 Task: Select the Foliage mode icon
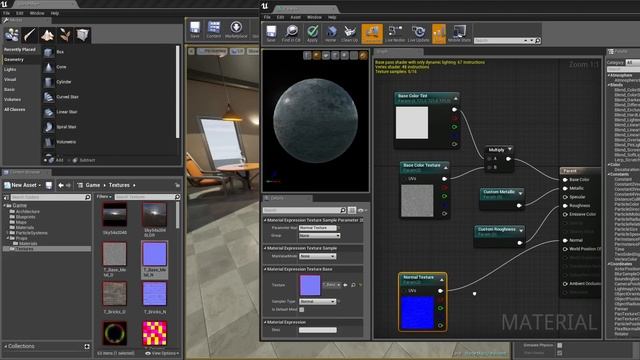(65, 35)
